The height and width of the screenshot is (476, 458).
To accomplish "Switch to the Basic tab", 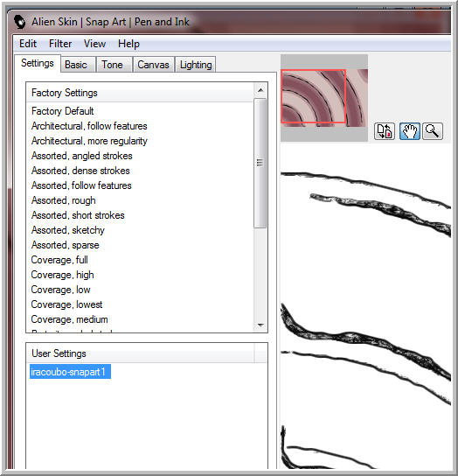I will click(76, 65).
